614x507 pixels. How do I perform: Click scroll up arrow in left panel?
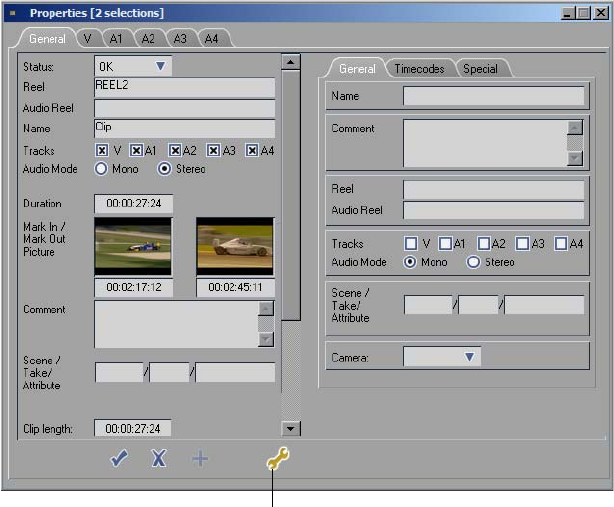point(291,62)
